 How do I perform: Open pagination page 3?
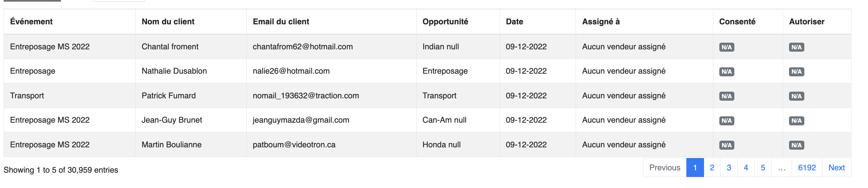coord(729,167)
